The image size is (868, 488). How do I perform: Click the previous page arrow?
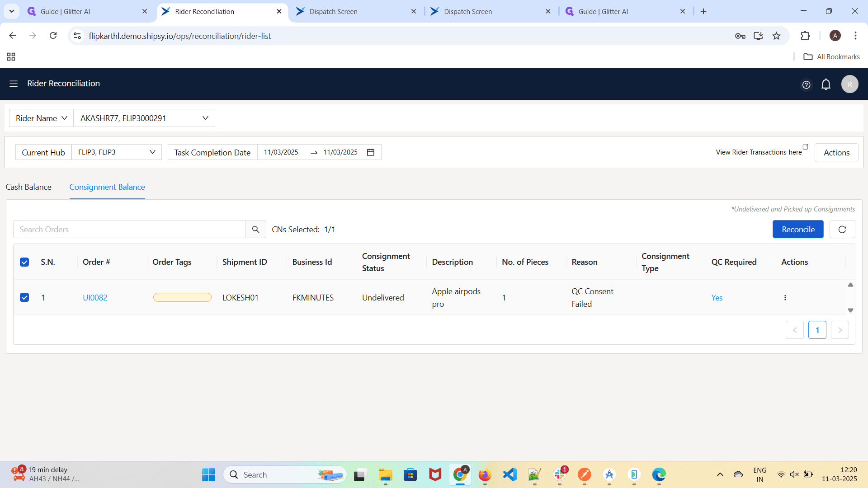coord(794,330)
